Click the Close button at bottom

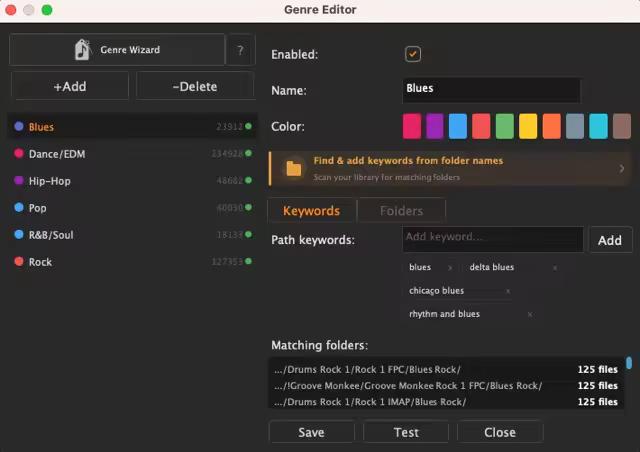pos(500,432)
